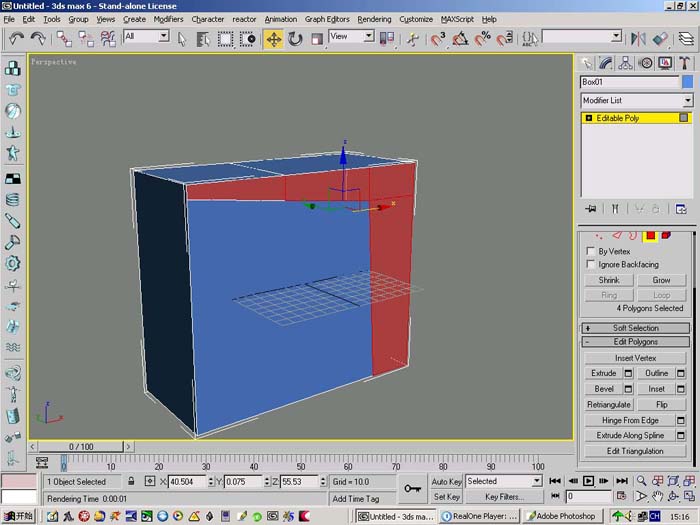Select the Element sub-object level icon
The width and height of the screenshot is (700, 525).
click(x=667, y=235)
